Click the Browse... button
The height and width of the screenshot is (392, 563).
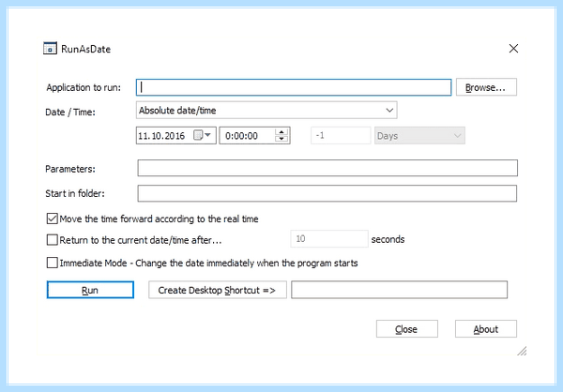pyautogui.click(x=486, y=87)
